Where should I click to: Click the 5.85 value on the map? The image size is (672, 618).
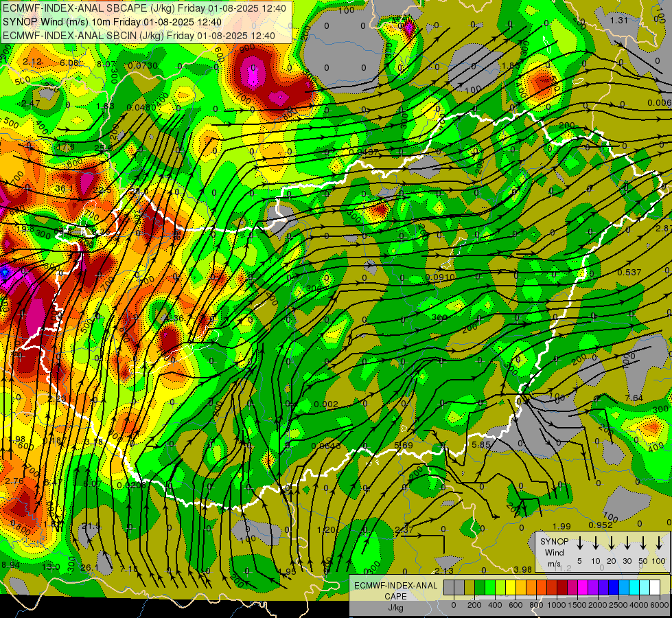(x=481, y=445)
